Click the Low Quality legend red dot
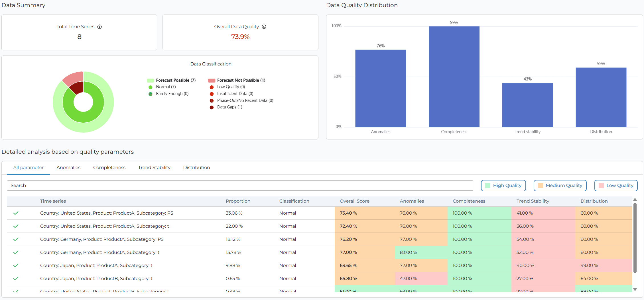The height and width of the screenshot is (300, 644). click(x=212, y=87)
